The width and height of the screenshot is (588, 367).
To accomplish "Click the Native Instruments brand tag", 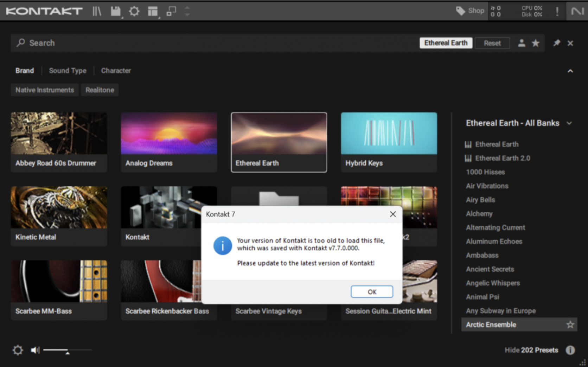I will [x=45, y=90].
